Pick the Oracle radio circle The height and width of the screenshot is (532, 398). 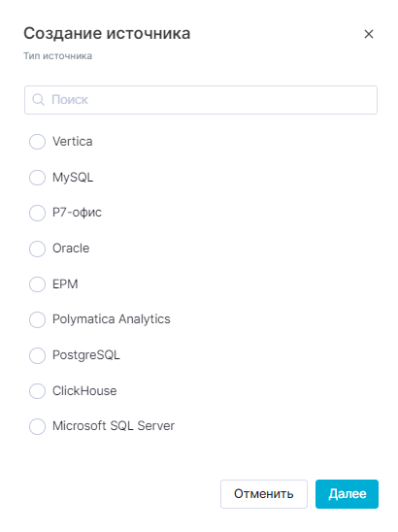(x=37, y=249)
